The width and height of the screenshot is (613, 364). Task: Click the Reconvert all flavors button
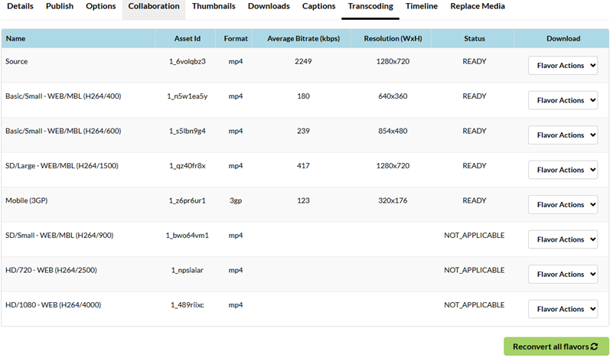[556, 346]
